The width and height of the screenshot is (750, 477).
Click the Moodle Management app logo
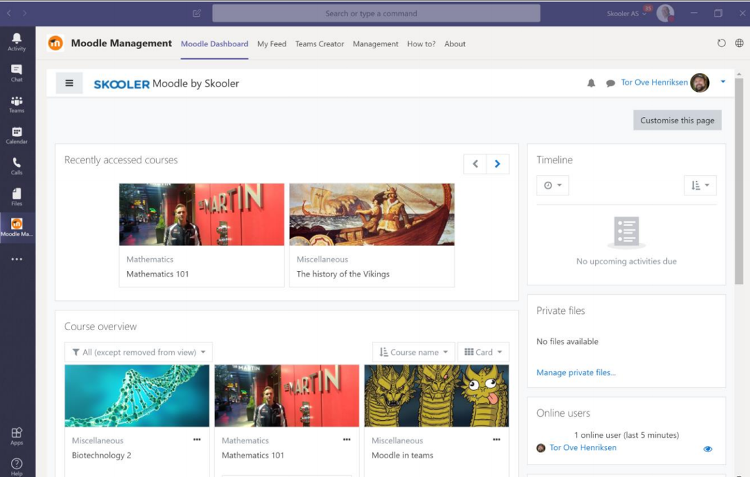pyautogui.click(x=55, y=43)
